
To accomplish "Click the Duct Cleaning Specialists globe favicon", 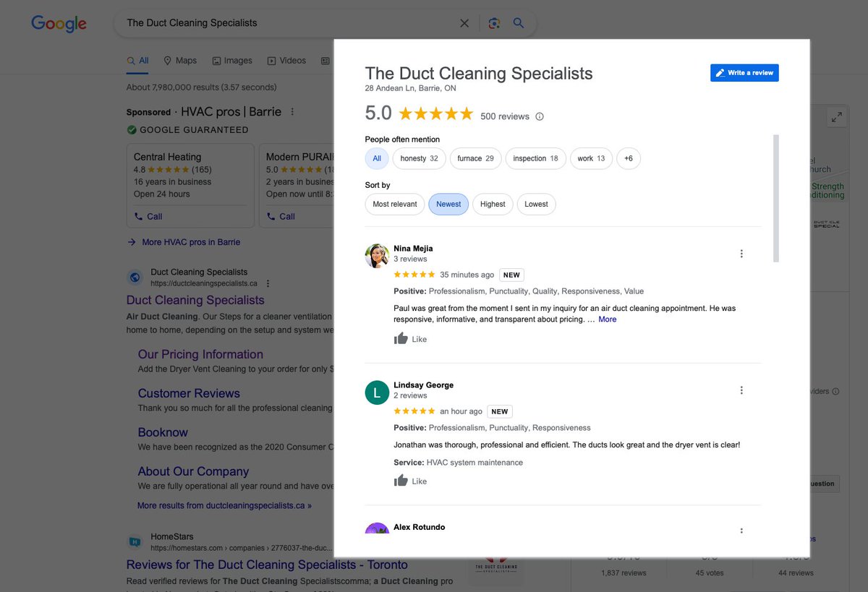I will click(x=135, y=277).
